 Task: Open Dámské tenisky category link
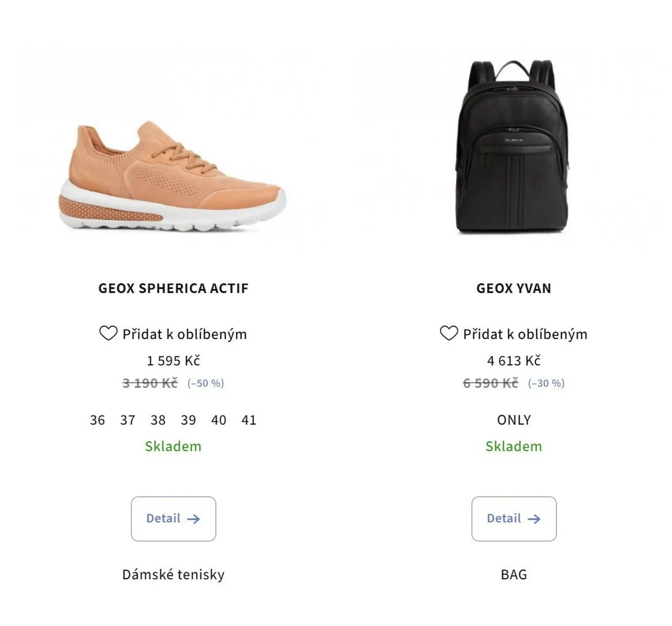point(173,575)
